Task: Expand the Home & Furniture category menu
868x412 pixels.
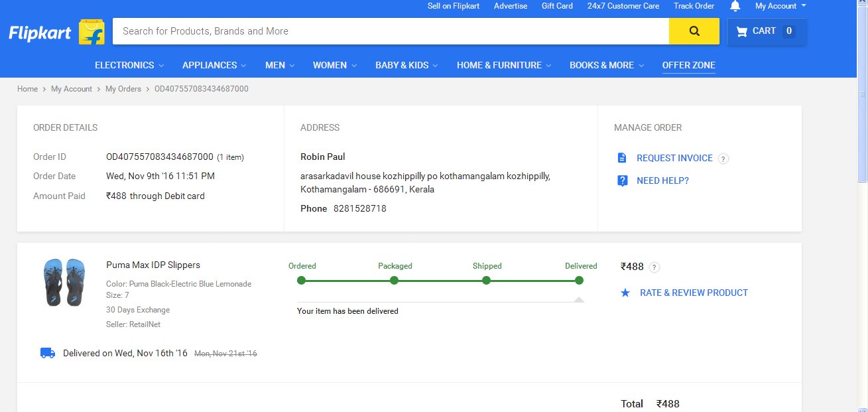Action: [x=504, y=65]
